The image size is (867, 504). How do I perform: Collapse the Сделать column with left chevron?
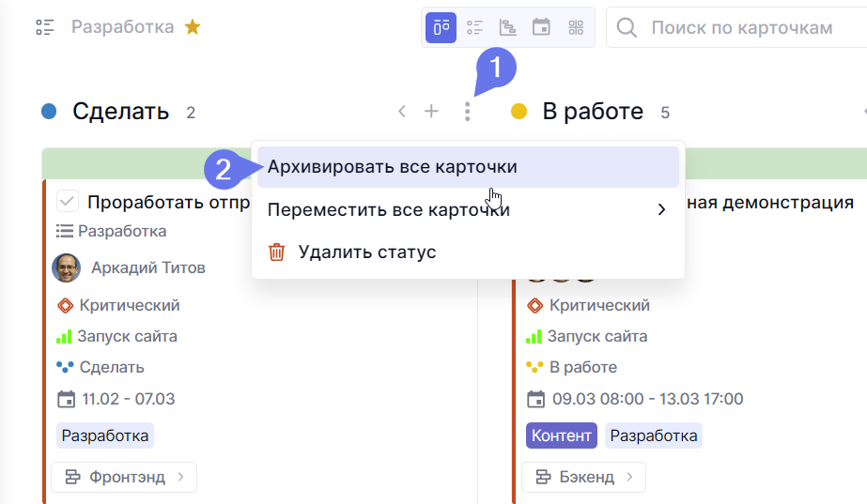pos(402,112)
